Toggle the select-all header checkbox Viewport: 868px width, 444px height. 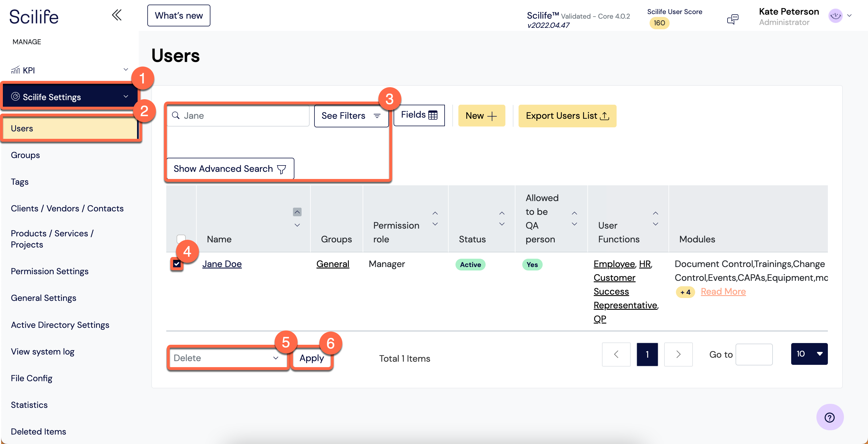click(181, 239)
